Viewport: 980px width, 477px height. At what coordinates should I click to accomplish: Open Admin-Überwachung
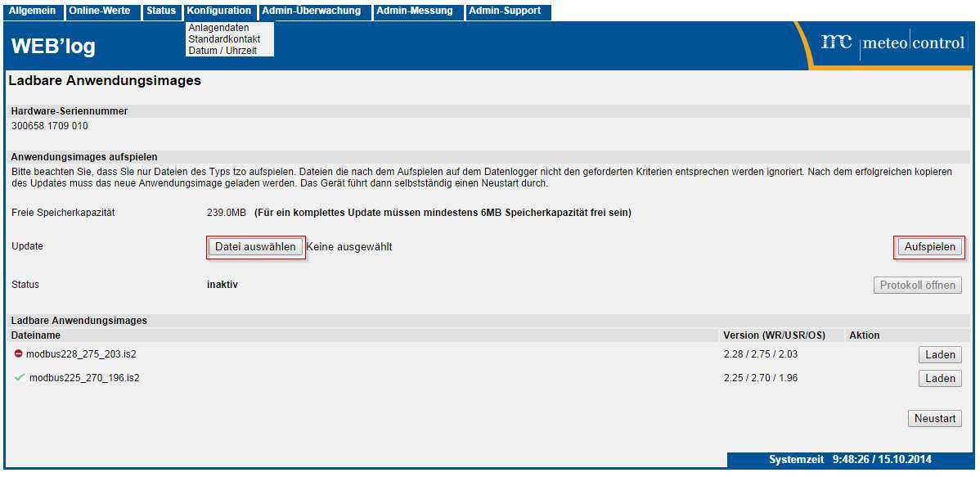[x=314, y=11]
